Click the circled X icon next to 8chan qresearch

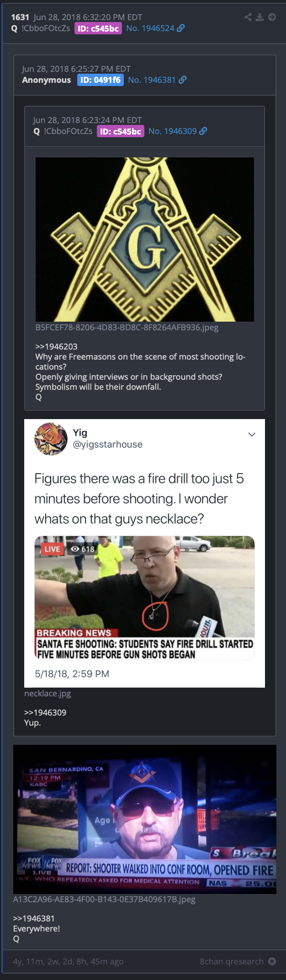pyautogui.click(x=272, y=961)
